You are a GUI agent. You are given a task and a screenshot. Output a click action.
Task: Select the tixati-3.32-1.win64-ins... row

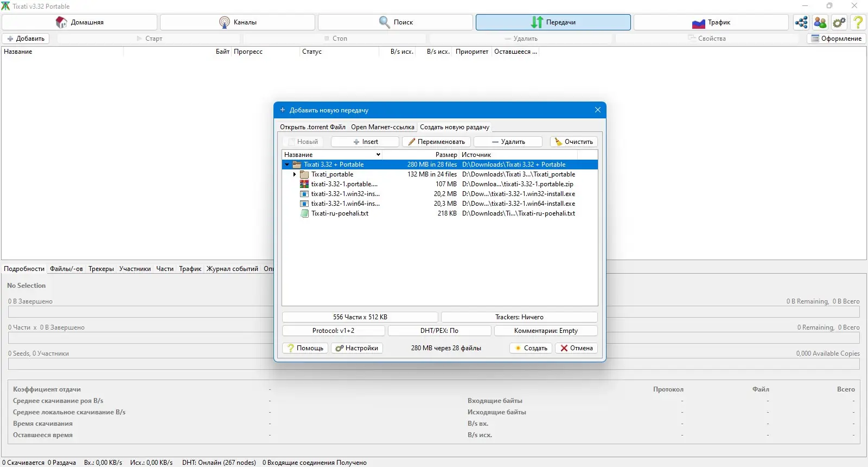point(440,204)
